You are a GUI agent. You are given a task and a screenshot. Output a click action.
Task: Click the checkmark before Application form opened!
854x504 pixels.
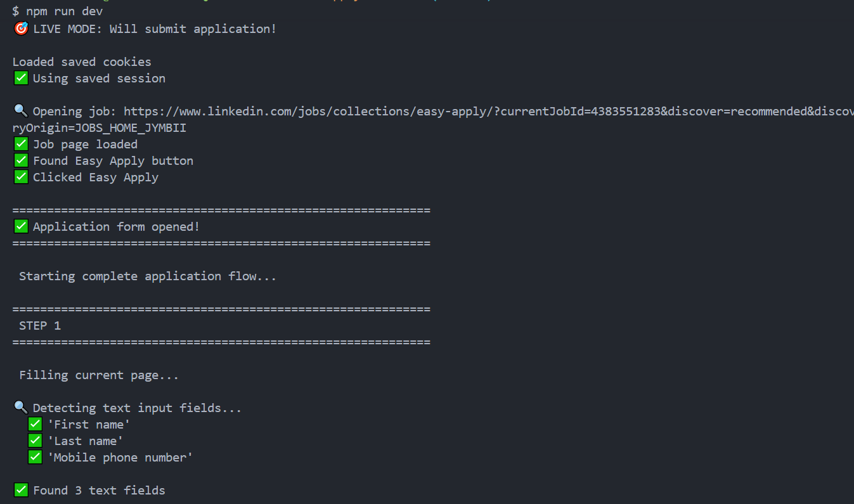coord(21,226)
